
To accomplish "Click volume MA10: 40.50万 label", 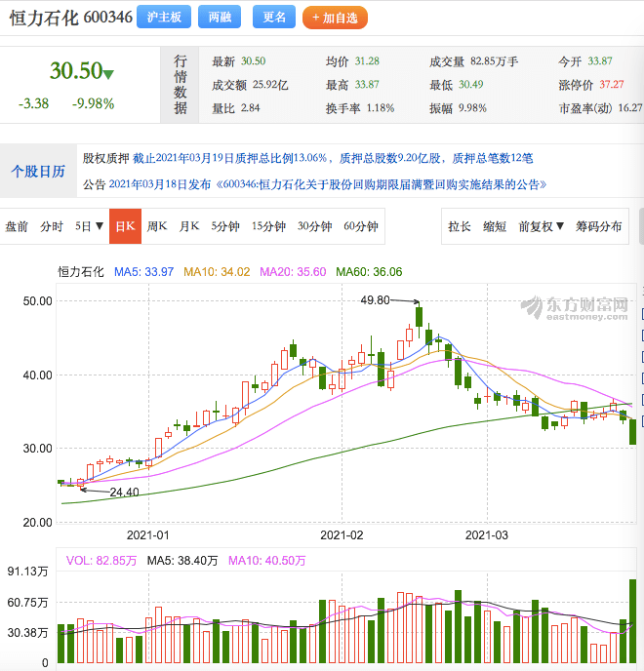I will (266, 561).
